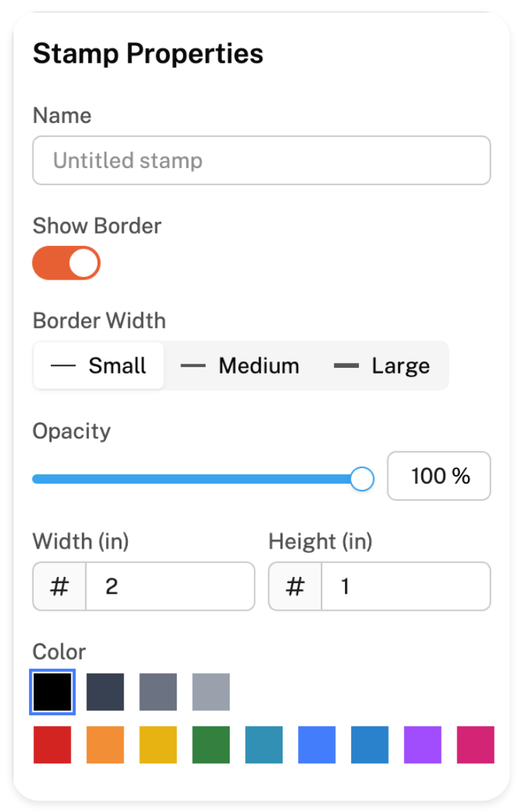This screenshot has height=812, width=523.
Task: Click the # icon in the Height field
Action: [295, 586]
